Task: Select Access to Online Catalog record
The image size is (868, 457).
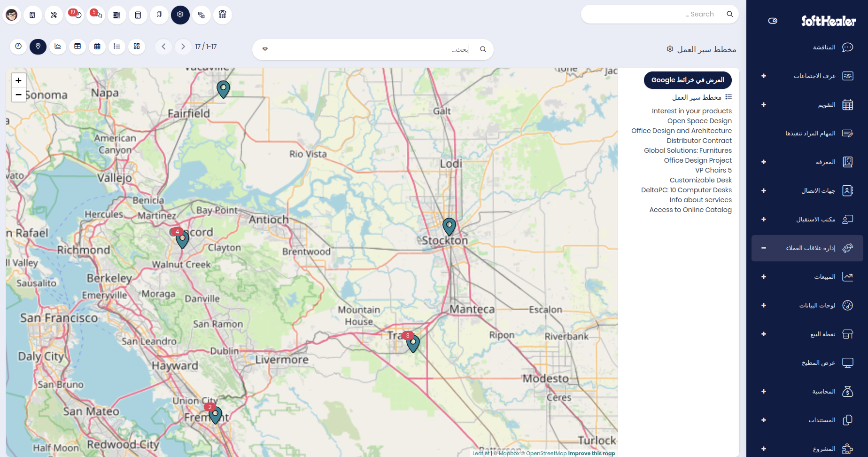Action: 690,210
